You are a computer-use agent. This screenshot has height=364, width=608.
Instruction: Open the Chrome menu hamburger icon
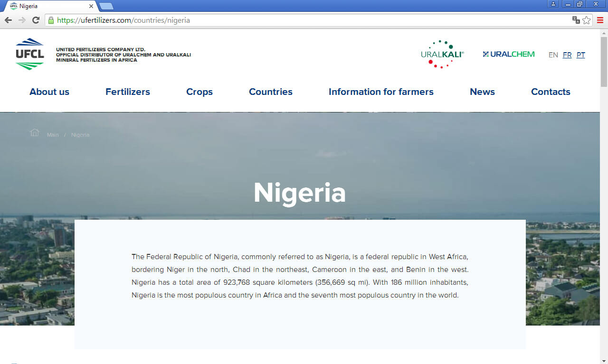[x=600, y=20]
